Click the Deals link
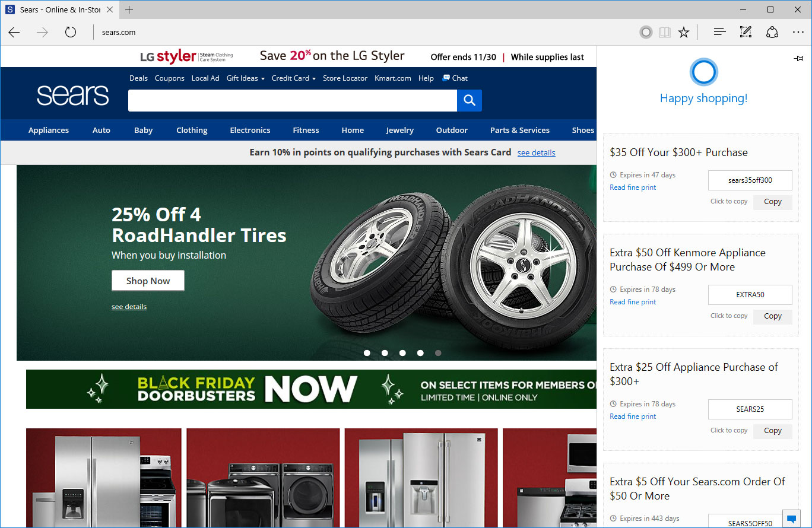Image resolution: width=812 pixels, height=528 pixels. [138, 78]
